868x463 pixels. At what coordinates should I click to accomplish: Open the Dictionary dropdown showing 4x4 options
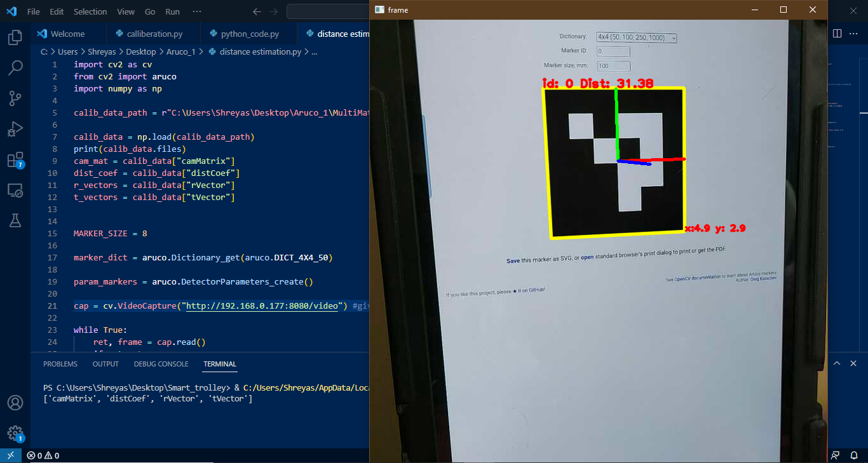635,37
